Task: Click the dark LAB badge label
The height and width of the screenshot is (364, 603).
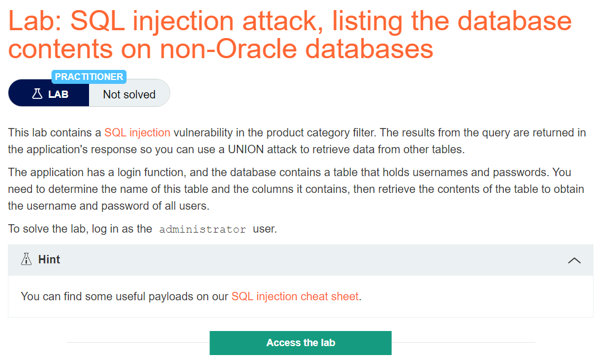Action: 49,93
